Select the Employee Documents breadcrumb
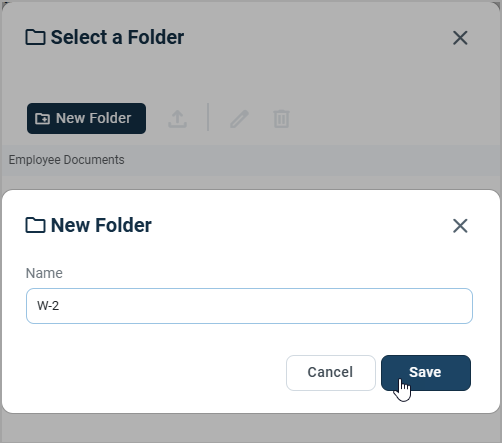Image resolution: width=502 pixels, height=443 pixels. coord(66,160)
